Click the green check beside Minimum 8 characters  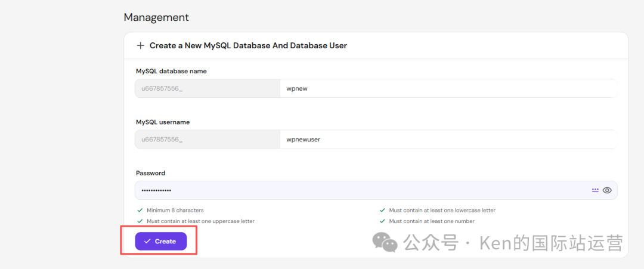141,211
